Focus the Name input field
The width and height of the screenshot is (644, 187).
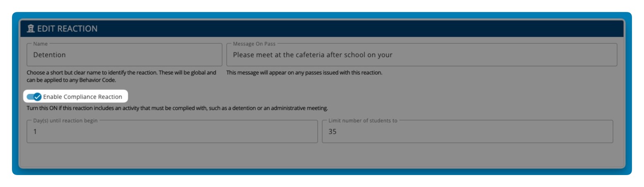coord(124,54)
